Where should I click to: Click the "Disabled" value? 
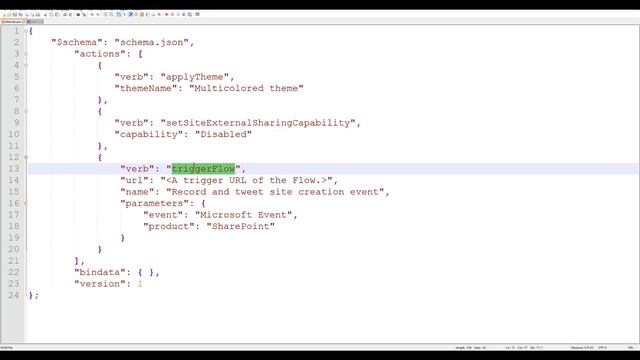(x=223, y=134)
